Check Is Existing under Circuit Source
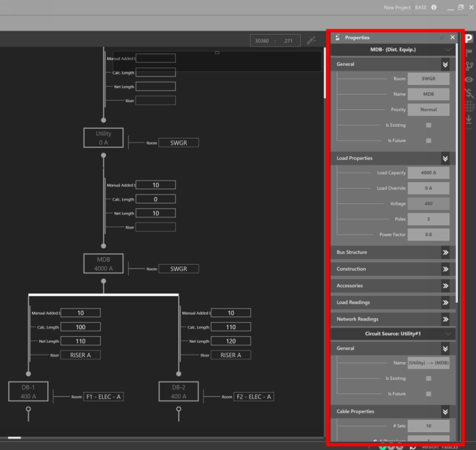The width and height of the screenshot is (476, 450). tap(429, 379)
